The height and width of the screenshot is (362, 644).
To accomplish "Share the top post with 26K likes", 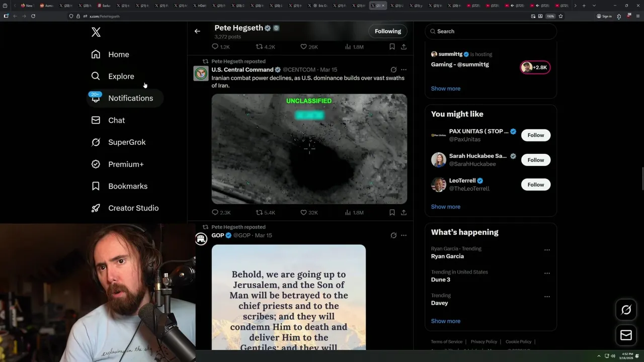I will pos(404,47).
